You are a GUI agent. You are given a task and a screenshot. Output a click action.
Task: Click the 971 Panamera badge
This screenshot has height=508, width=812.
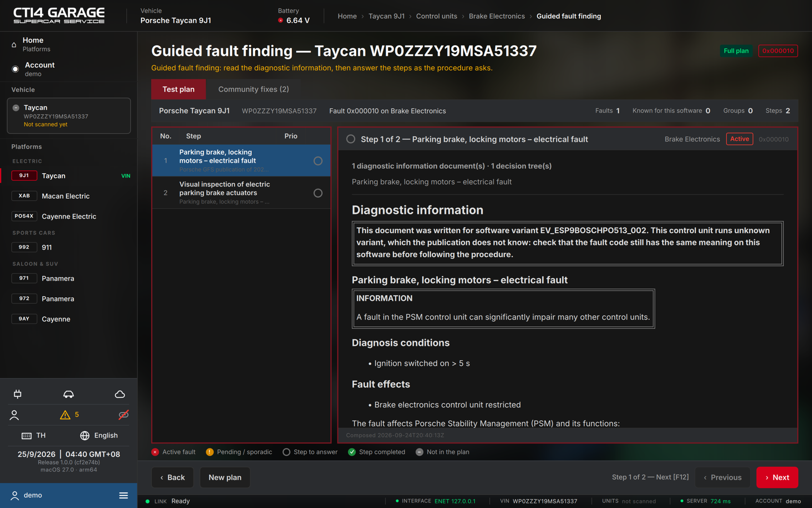click(24, 278)
